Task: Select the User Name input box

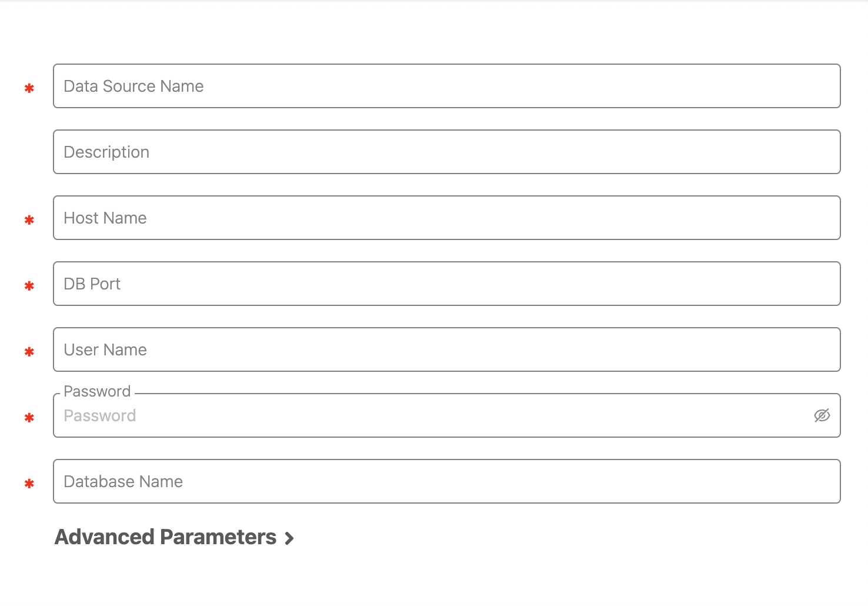Action: point(447,349)
